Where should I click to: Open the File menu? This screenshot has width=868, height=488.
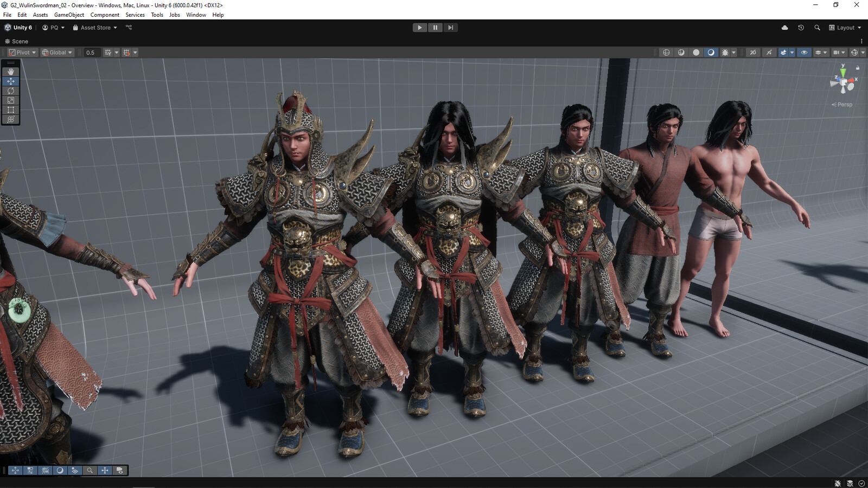7,15
